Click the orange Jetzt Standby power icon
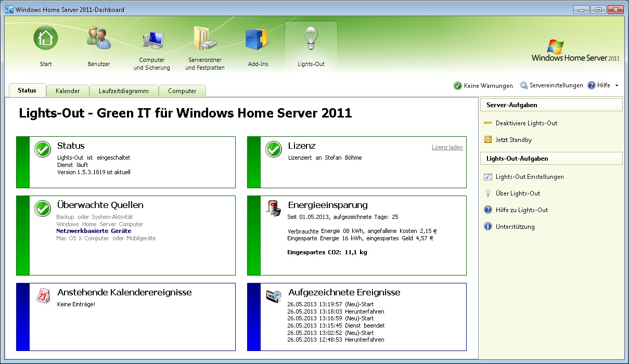 [x=488, y=140]
